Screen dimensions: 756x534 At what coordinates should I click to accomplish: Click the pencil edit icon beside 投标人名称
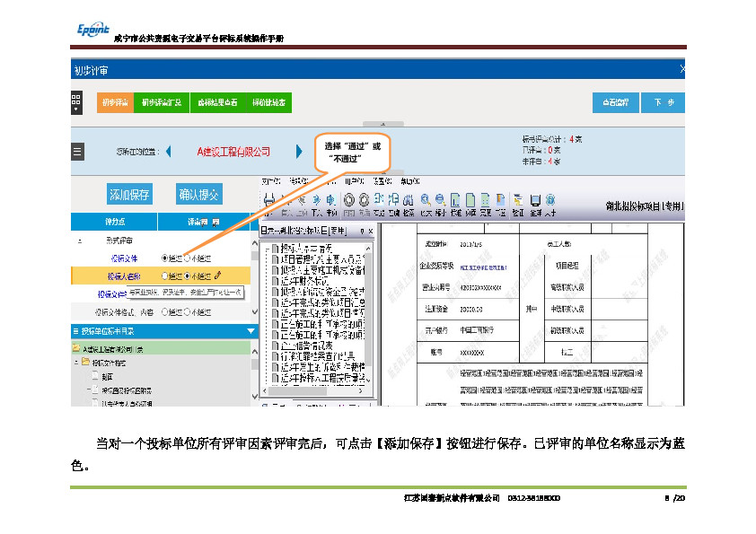tap(217, 276)
